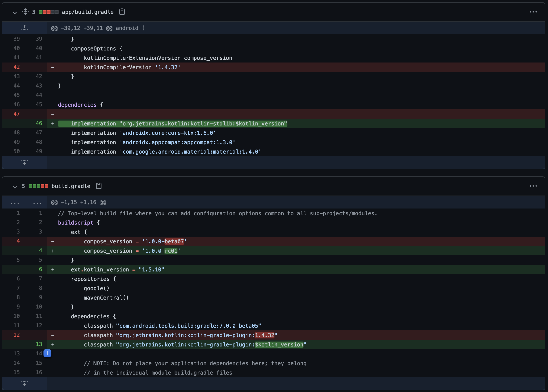Click diffstat blocks beside build.gradle
Screen dimensions: 548x392
pos(38,186)
